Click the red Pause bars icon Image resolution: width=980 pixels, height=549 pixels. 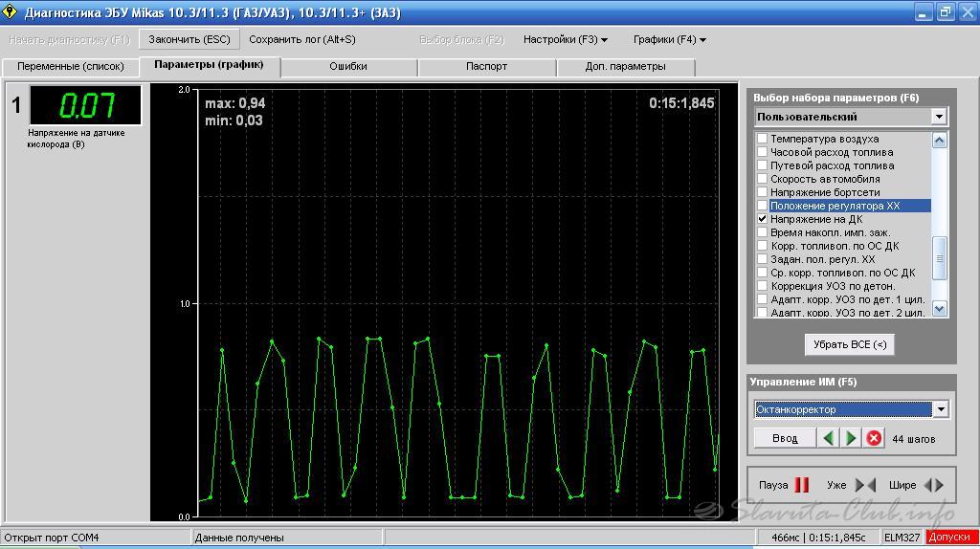[x=802, y=485]
